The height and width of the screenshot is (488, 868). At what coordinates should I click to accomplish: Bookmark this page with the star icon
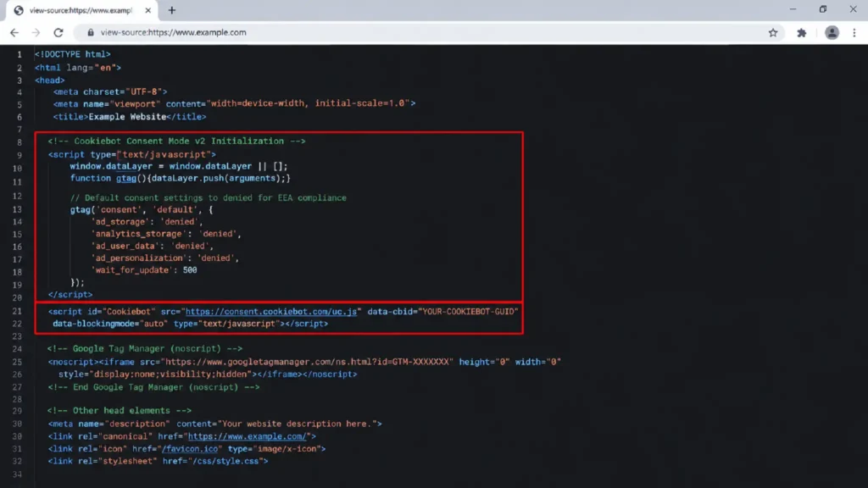click(x=773, y=33)
